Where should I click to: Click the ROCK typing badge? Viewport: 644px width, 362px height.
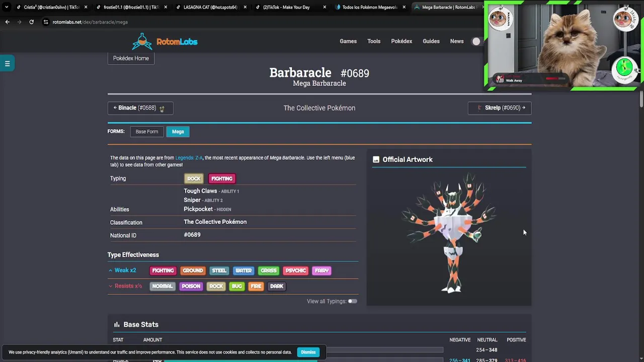(x=194, y=178)
